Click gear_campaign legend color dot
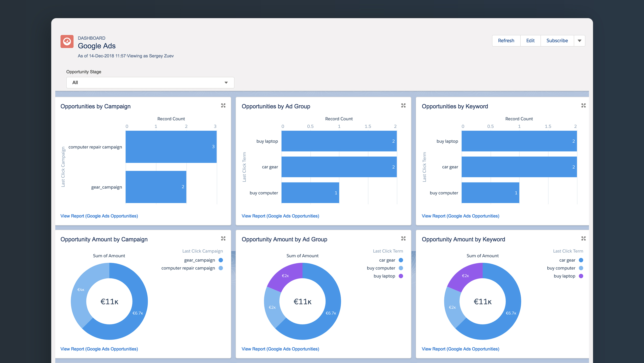Viewport: 644px width, 363px height. click(x=221, y=260)
